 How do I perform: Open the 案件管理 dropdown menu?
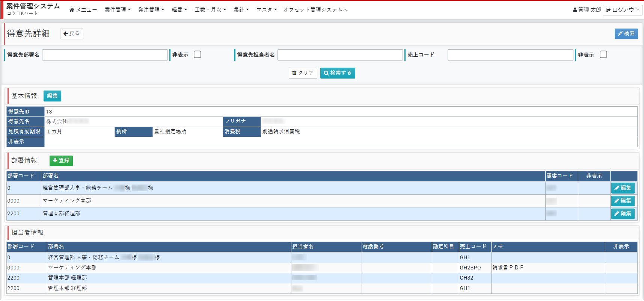click(x=118, y=10)
